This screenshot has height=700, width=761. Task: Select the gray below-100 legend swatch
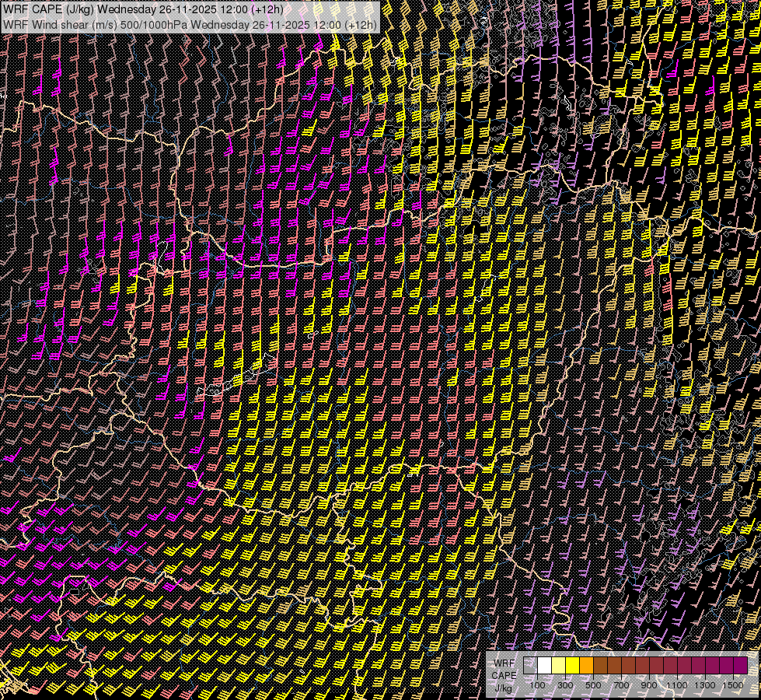pos(530,666)
